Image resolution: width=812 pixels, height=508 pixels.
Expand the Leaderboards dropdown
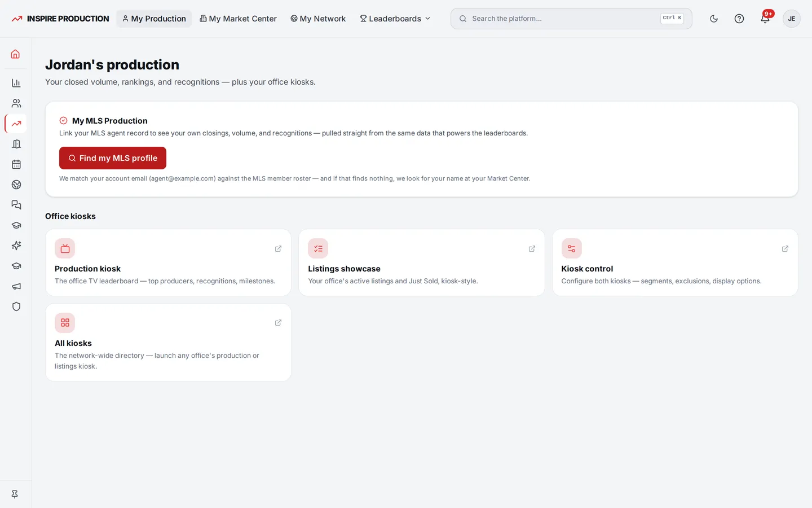[395, 19]
